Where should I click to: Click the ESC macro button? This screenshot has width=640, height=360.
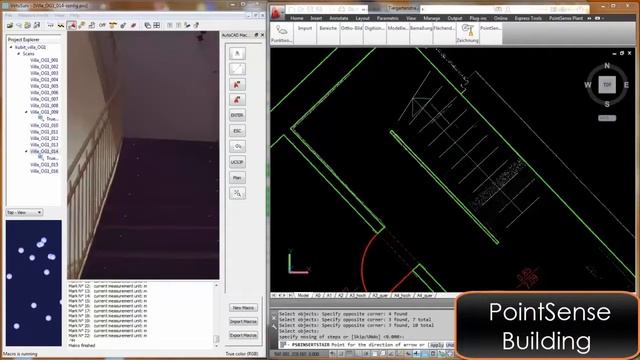237,131
